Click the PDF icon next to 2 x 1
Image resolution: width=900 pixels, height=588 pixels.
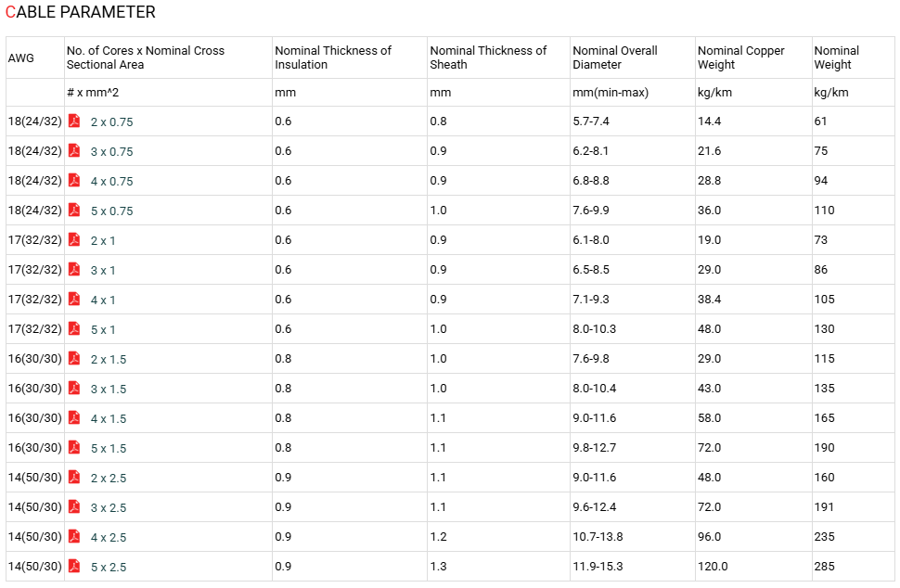pos(74,240)
